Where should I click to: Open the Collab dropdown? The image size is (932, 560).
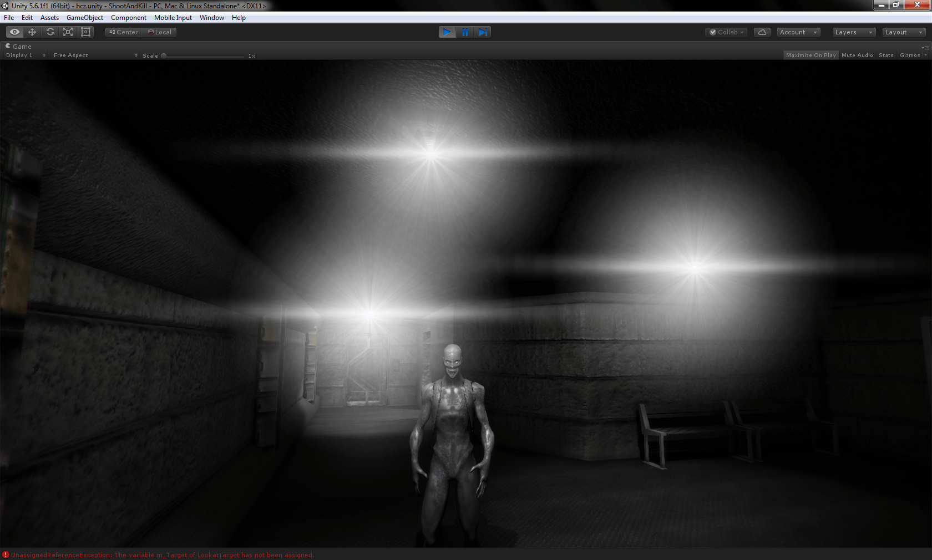pyautogui.click(x=727, y=32)
